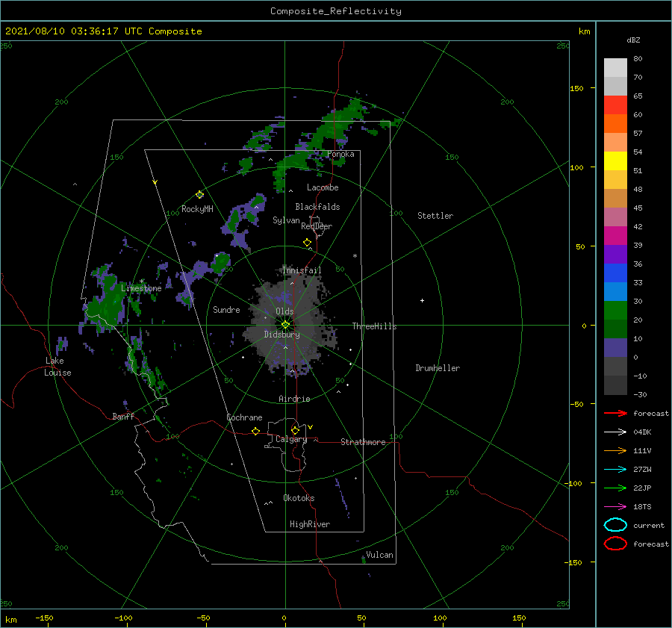Click the cyan 27ZW arrow icon

[615, 470]
